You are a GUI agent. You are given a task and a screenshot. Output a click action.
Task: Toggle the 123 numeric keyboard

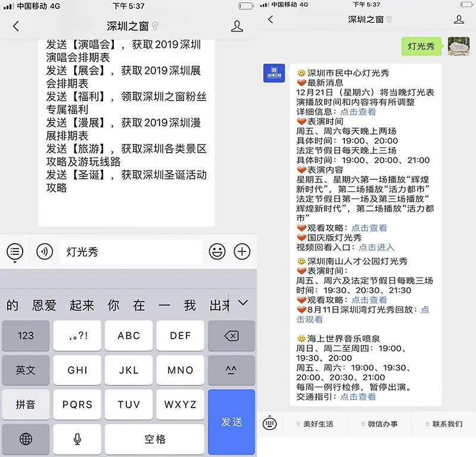pyautogui.click(x=26, y=335)
